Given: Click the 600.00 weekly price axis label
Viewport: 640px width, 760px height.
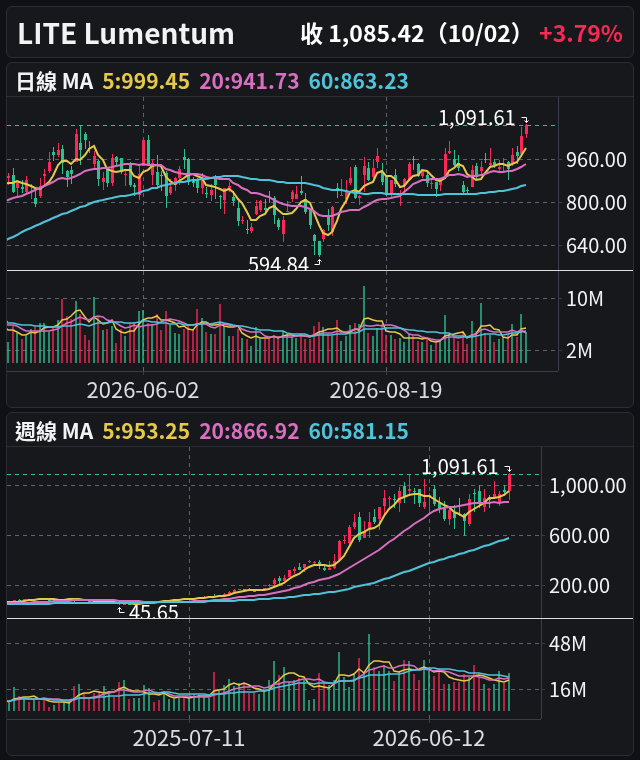Looking at the screenshot, I should coord(579,536).
